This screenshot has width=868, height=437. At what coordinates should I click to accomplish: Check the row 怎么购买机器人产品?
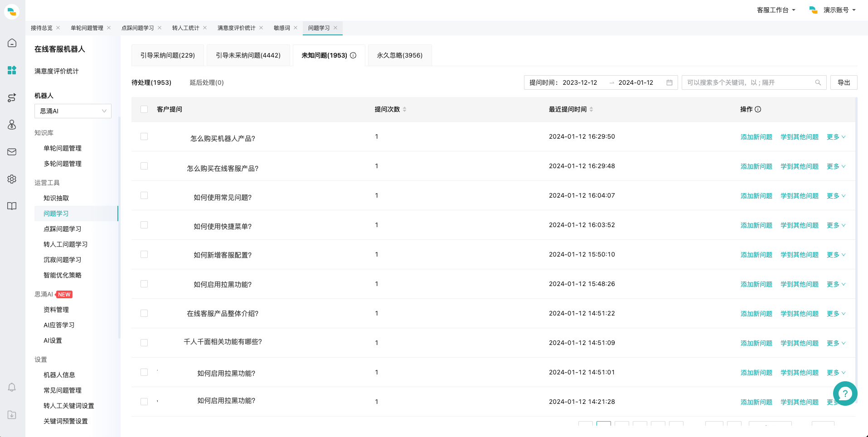pos(144,136)
